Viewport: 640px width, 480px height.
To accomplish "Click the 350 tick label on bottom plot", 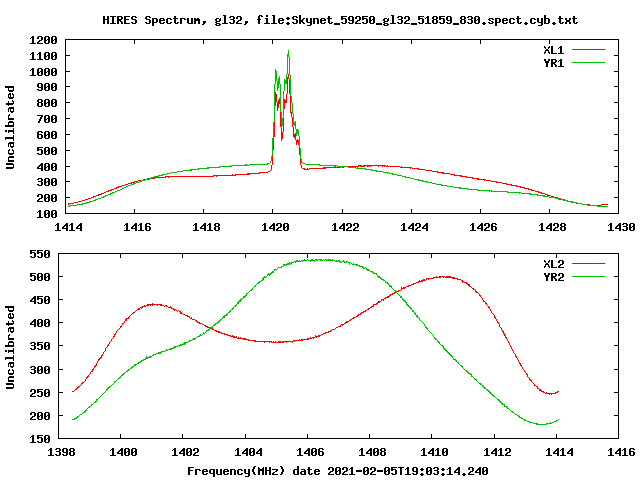I will (x=40, y=346).
